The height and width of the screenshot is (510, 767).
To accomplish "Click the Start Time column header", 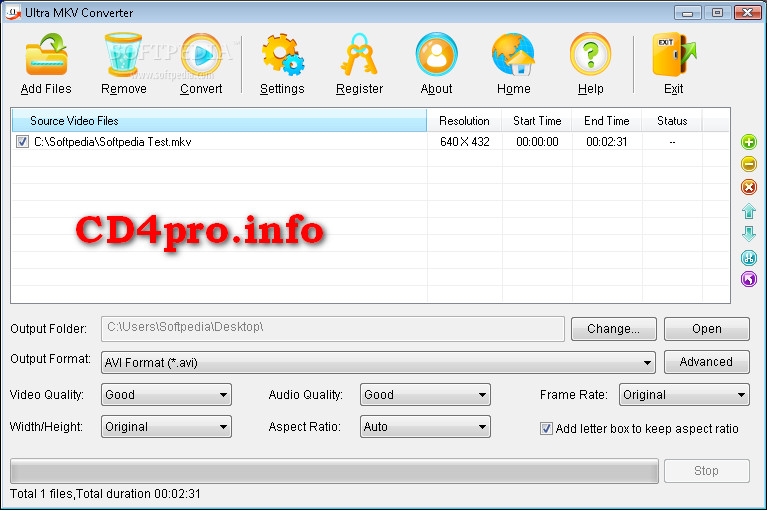I will coord(537,121).
